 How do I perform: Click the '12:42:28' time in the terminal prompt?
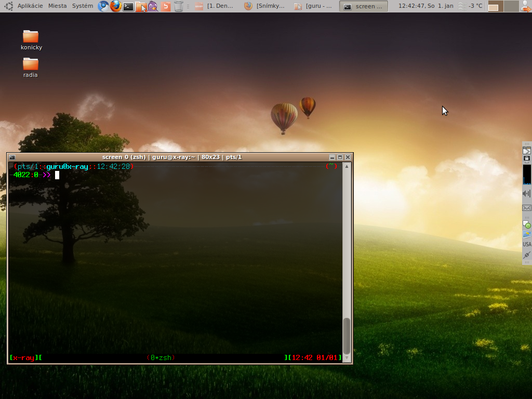point(113,167)
